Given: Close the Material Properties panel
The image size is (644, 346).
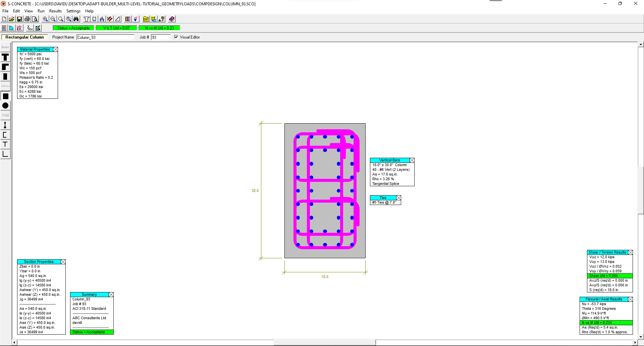Looking at the screenshot, I should [x=56, y=50].
